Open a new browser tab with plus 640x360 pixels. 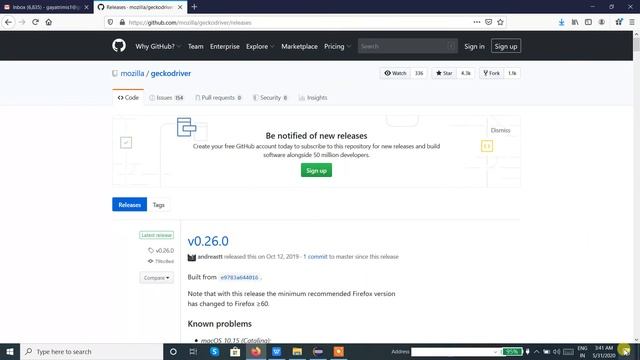click(194, 7)
